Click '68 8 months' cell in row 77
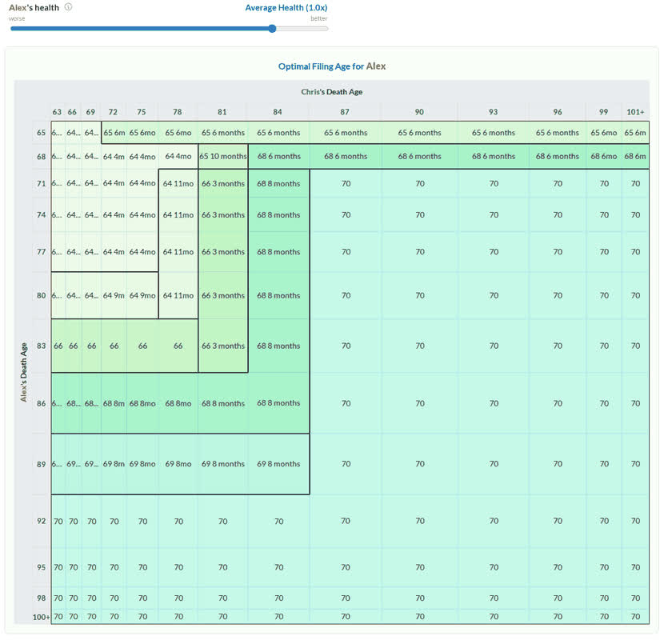Image resolution: width=672 pixels, height=640 pixels. pos(278,252)
